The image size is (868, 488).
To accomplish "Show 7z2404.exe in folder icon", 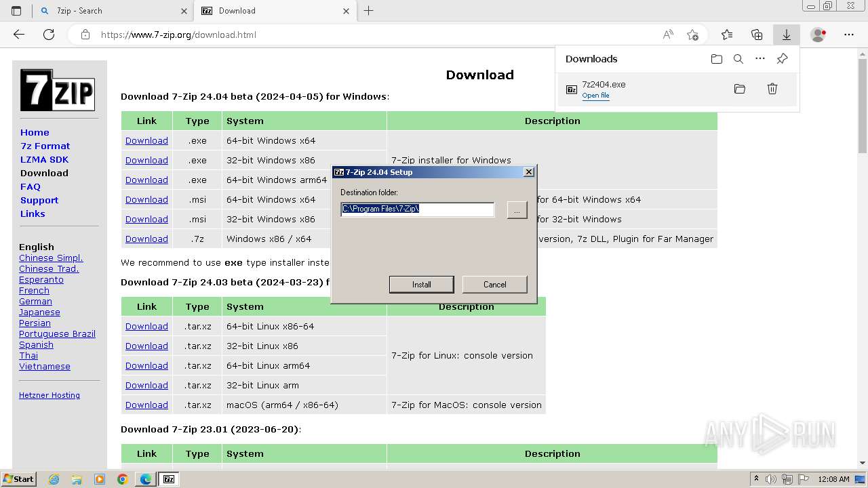I will pyautogui.click(x=740, y=89).
